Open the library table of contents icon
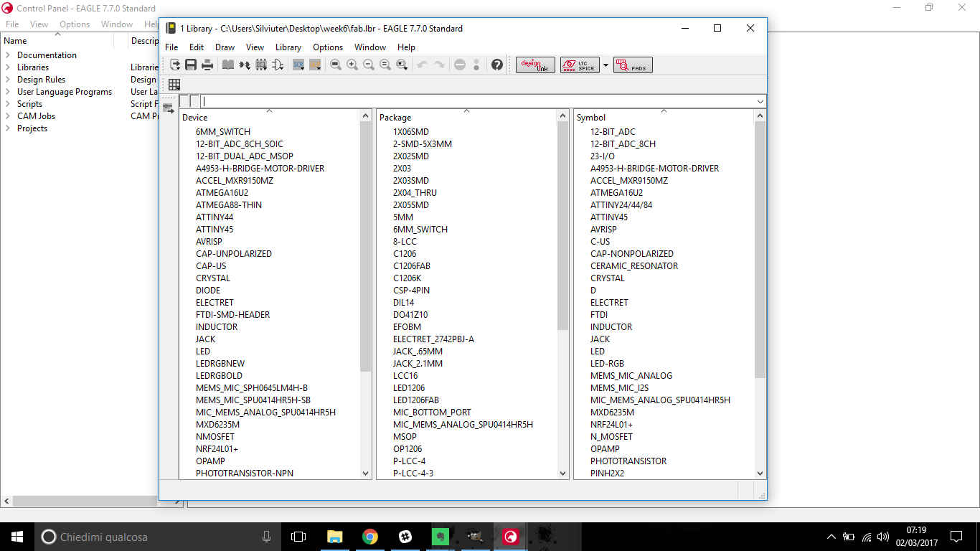 tap(227, 65)
